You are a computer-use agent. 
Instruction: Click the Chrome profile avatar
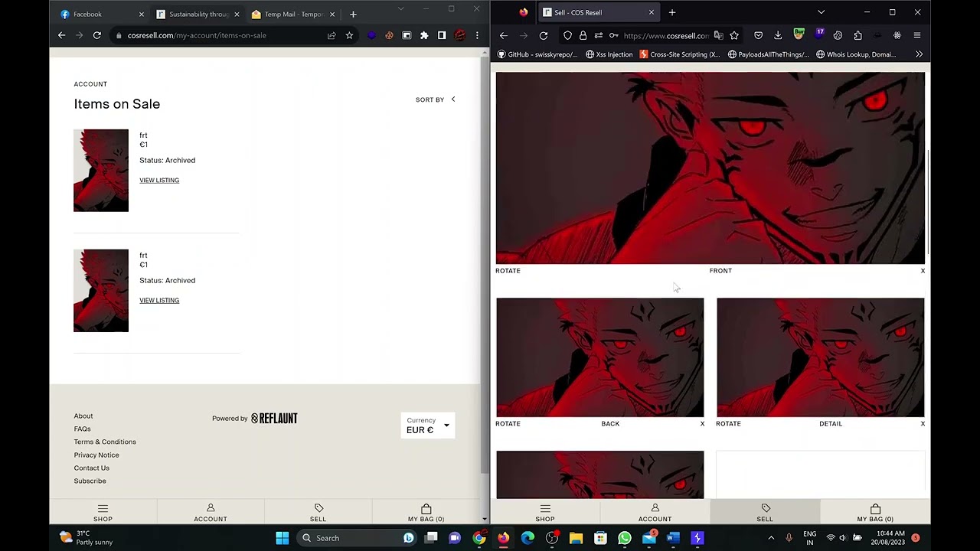click(x=459, y=35)
